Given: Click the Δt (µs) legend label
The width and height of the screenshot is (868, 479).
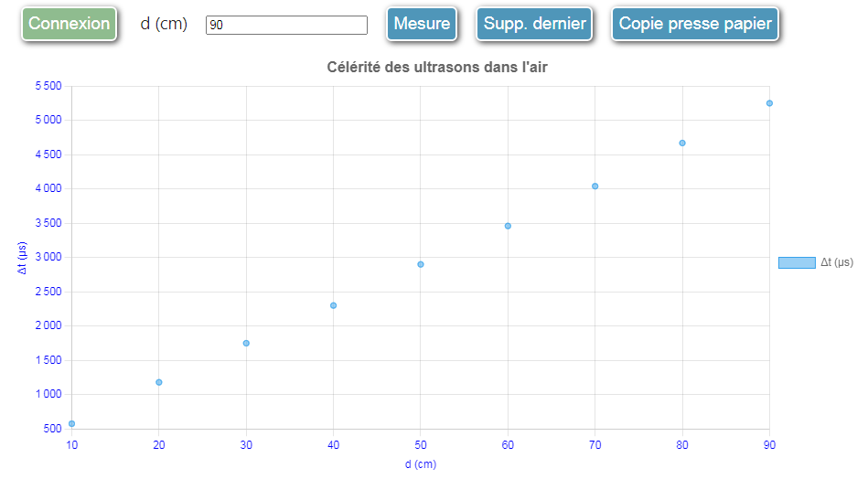Looking at the screenshot, I should (x=837, y=262).
